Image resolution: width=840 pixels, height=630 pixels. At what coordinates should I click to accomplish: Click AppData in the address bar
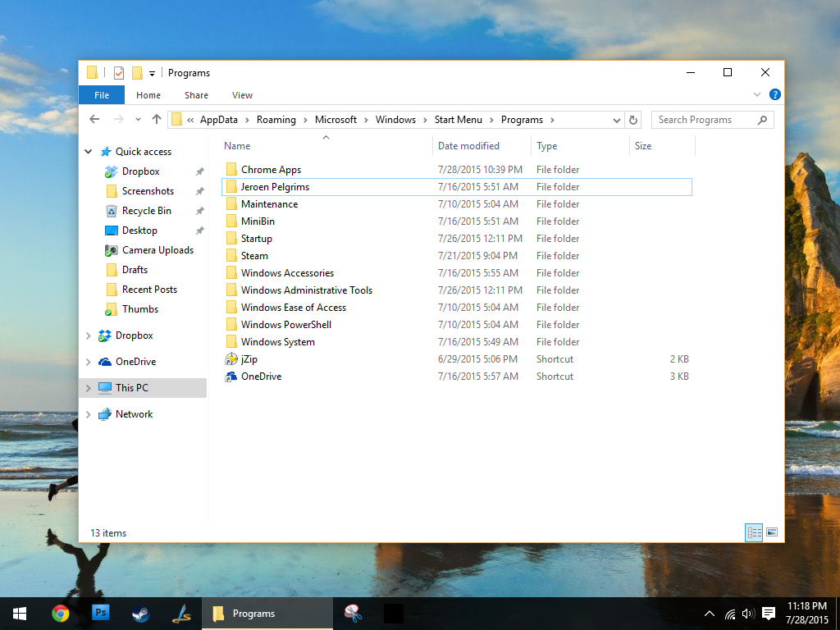coord(218,120)
